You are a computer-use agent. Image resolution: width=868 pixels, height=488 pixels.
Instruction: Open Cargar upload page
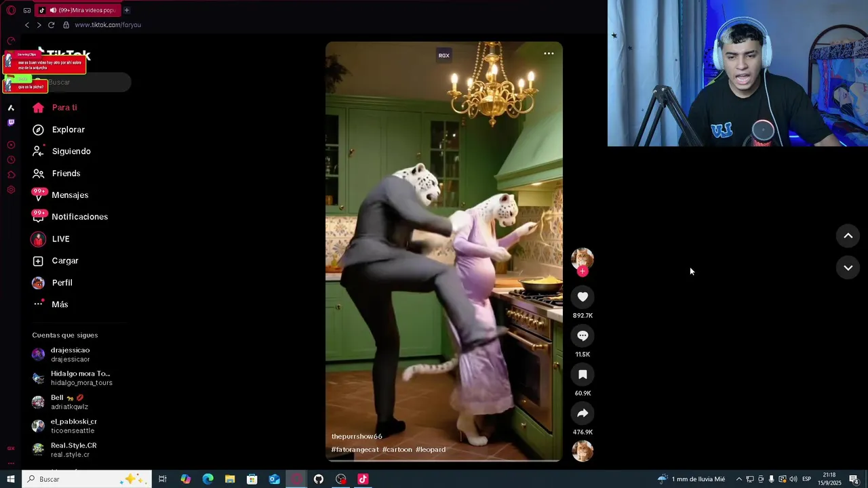pos(56,261)
